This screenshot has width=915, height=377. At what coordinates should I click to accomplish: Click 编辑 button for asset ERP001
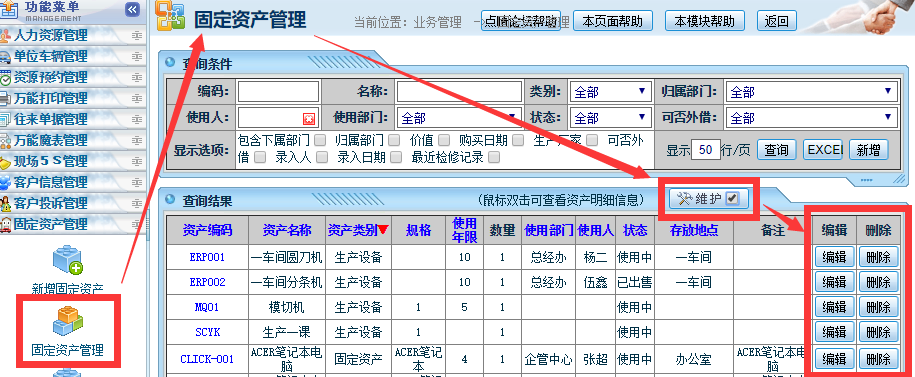pyautogui.click(x=834, y=257)
